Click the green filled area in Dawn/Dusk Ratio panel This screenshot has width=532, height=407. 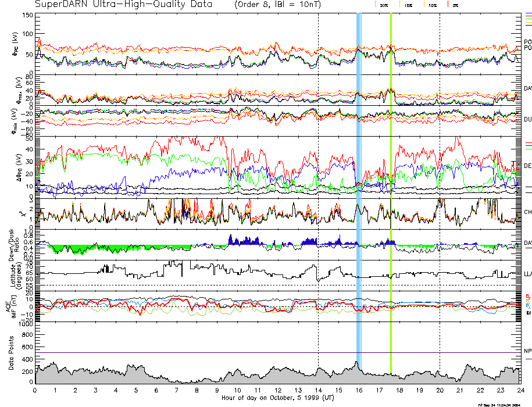(81, 248)
